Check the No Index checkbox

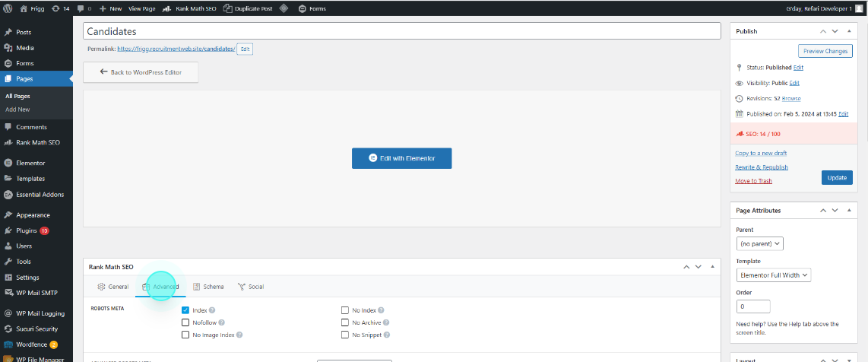345,310
